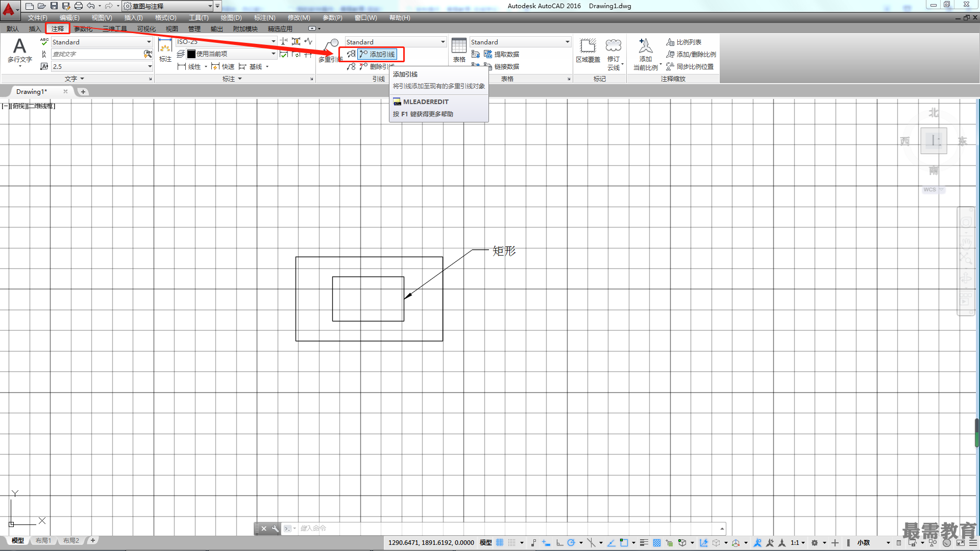Toggle transparency display in status bar
Screen dimensions: 980x551
tap(657, 543)
